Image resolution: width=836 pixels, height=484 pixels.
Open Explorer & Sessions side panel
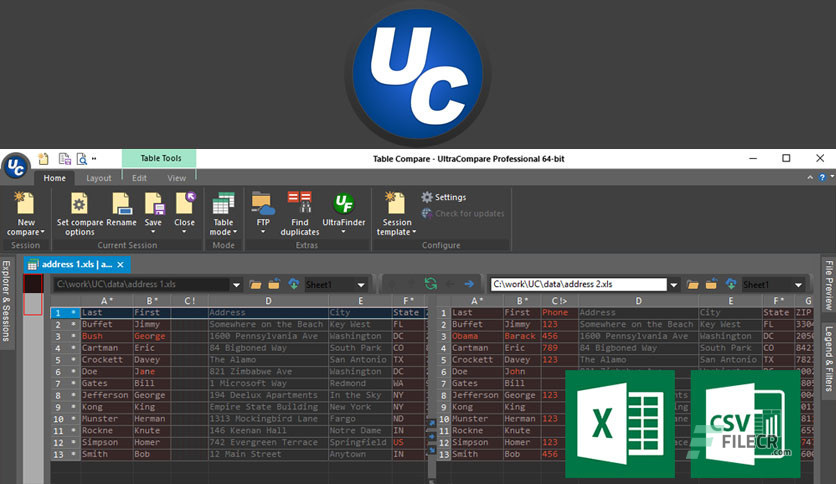[x=6, y=301]
